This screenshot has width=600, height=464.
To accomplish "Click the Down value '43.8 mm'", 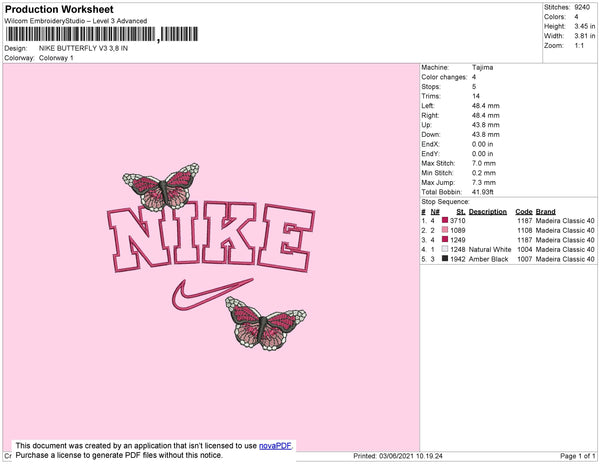I will tap(486, 134).
